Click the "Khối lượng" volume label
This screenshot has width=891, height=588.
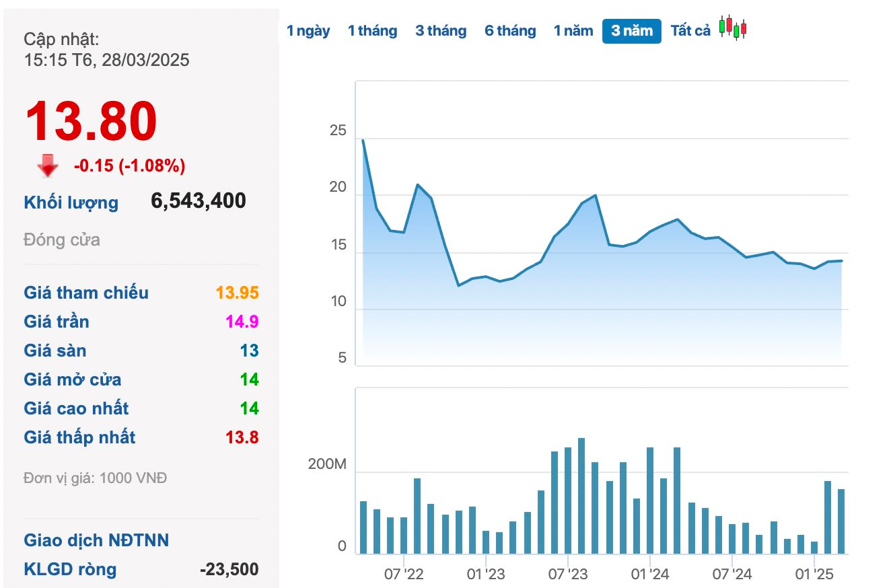pyautogui.click(x=71, y=203)
